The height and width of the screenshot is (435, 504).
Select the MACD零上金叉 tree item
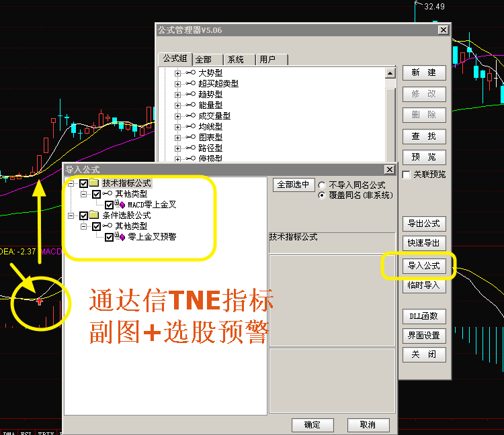(152, 205)
